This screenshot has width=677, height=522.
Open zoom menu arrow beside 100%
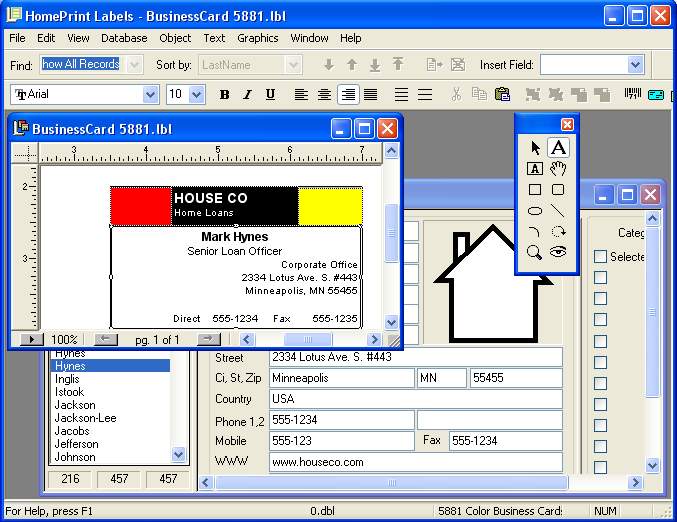coord(32,339)
